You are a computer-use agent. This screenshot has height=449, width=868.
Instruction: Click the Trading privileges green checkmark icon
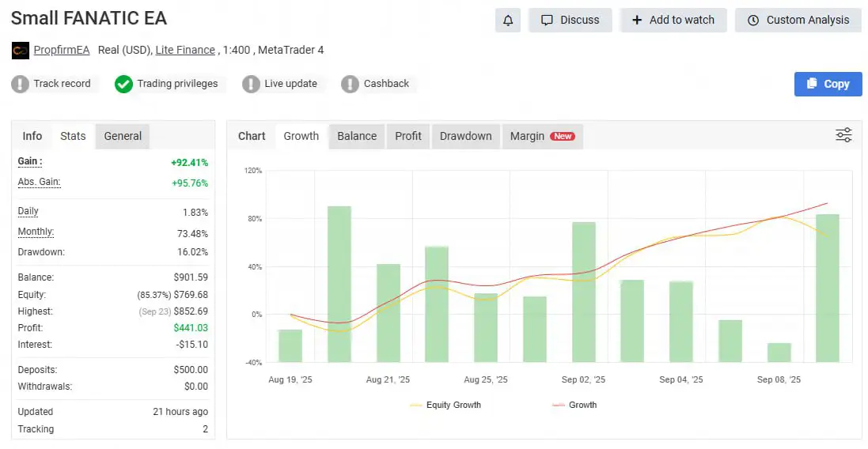click(123, 84)
